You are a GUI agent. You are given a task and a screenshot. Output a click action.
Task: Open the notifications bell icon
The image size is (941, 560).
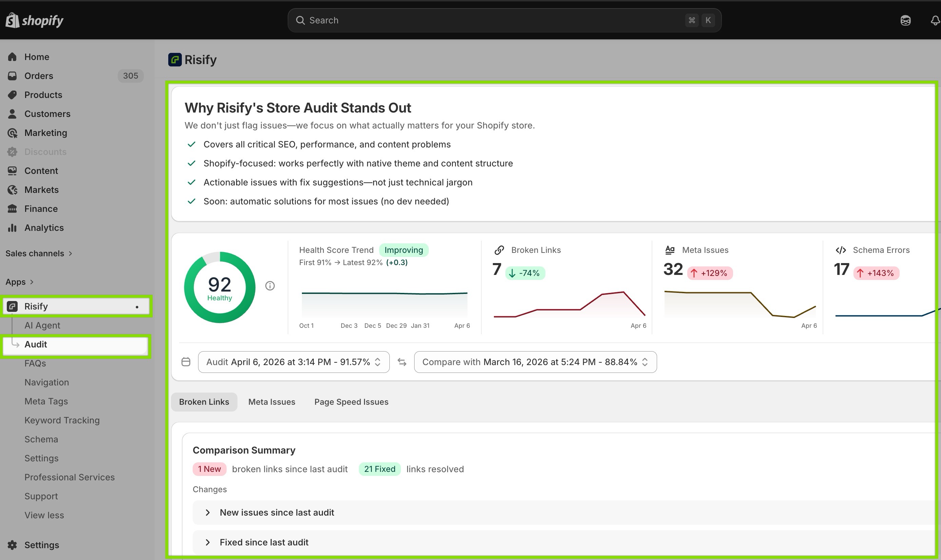coord(935,20)
